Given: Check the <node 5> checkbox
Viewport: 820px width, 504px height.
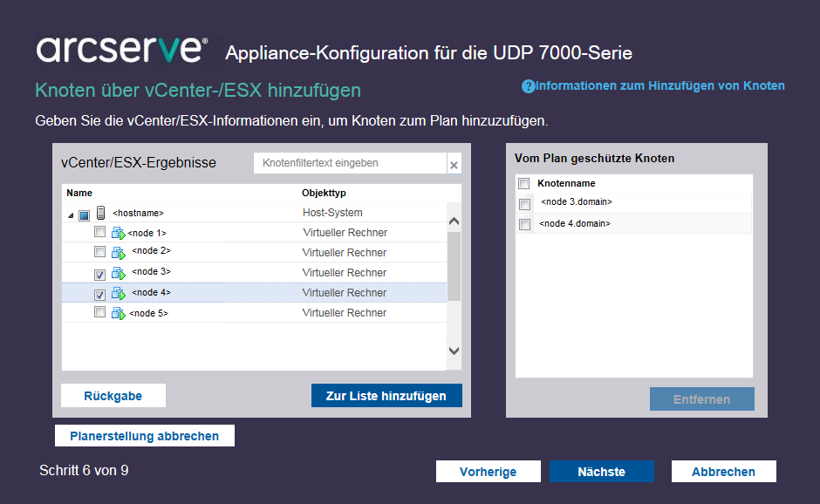Looking at the screenshot, I should [x=99, y=312].
